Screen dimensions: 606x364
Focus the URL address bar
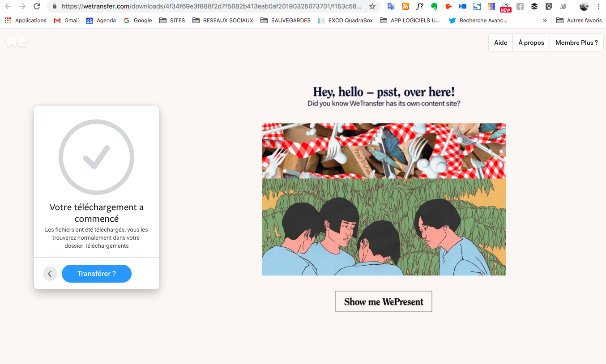pos(211,6)
